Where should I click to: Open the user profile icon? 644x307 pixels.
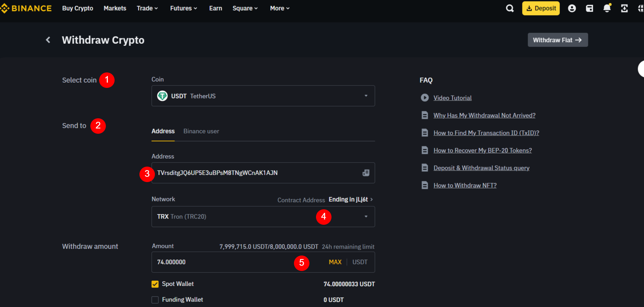[x=572, y=8]
